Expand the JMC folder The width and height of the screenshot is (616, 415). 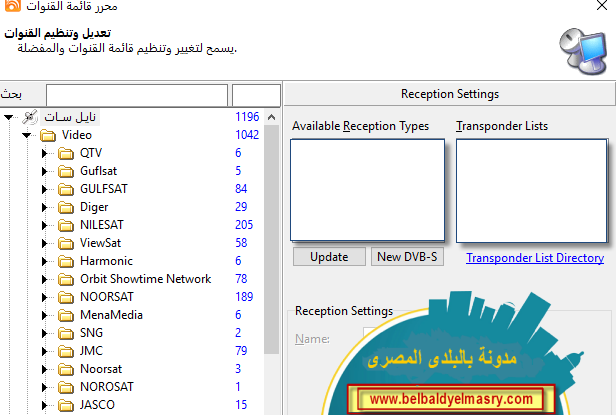44,351
